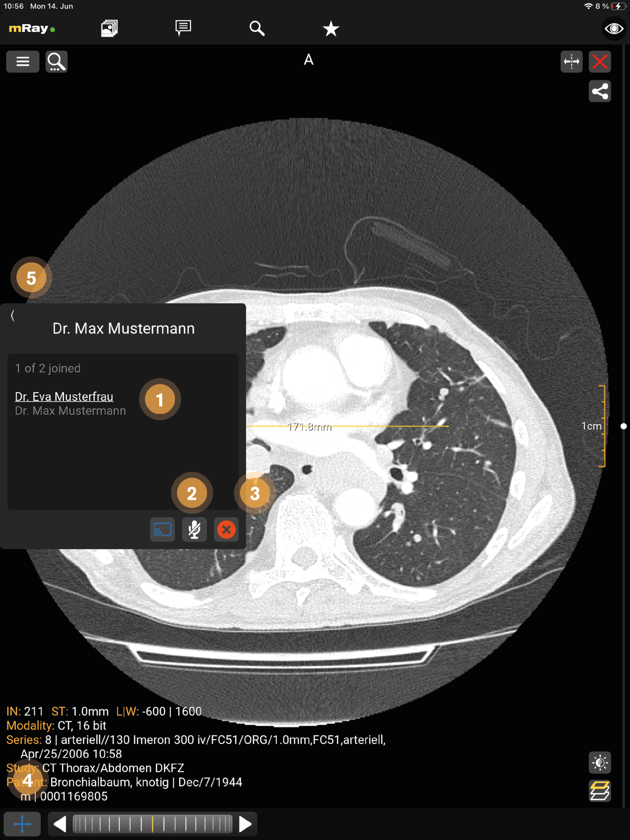The height and width of the screenshot is (840, 630).
Task: Open the messages chat icon
Action: [x=183, y=28]
